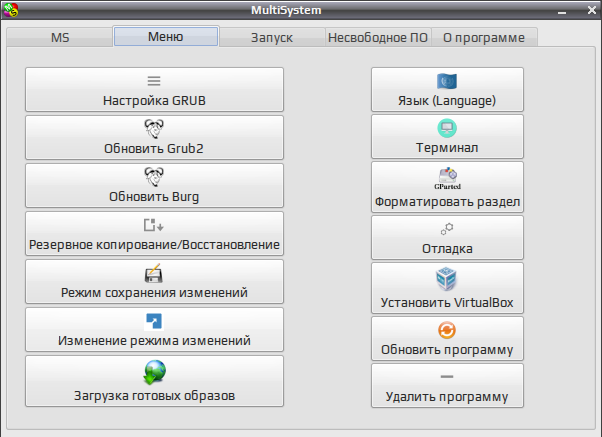Click the flag icon for Язык (Language)

pos(447,81)
